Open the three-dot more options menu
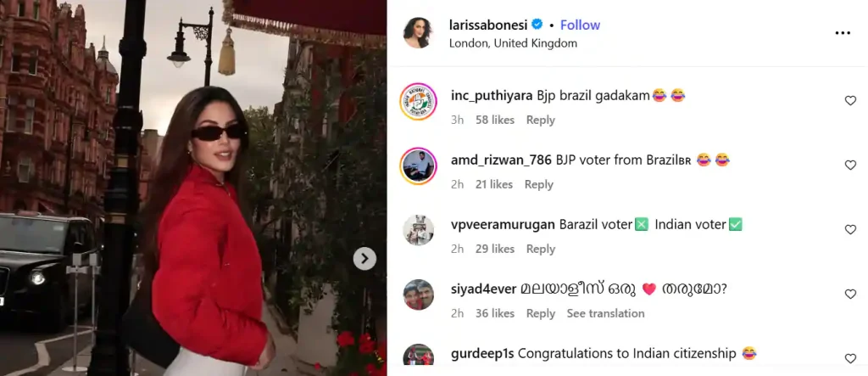This screenshot has height=376, width=868. [x=843, y=33]
